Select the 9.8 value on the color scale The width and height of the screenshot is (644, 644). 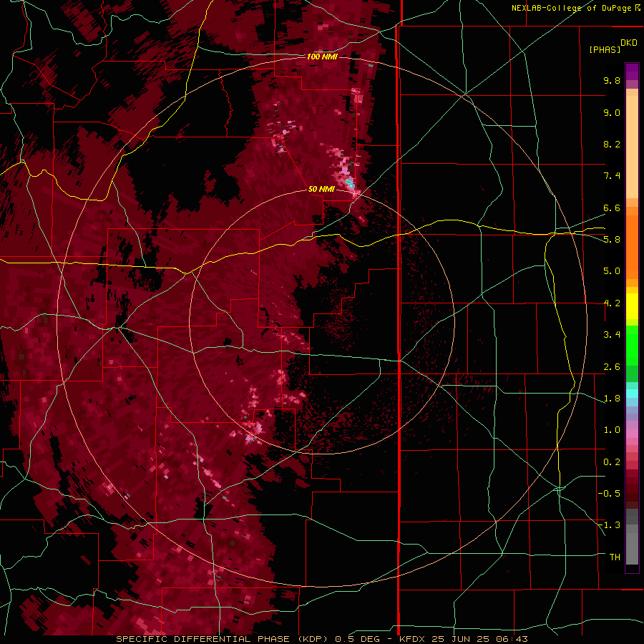pos(612,80)
